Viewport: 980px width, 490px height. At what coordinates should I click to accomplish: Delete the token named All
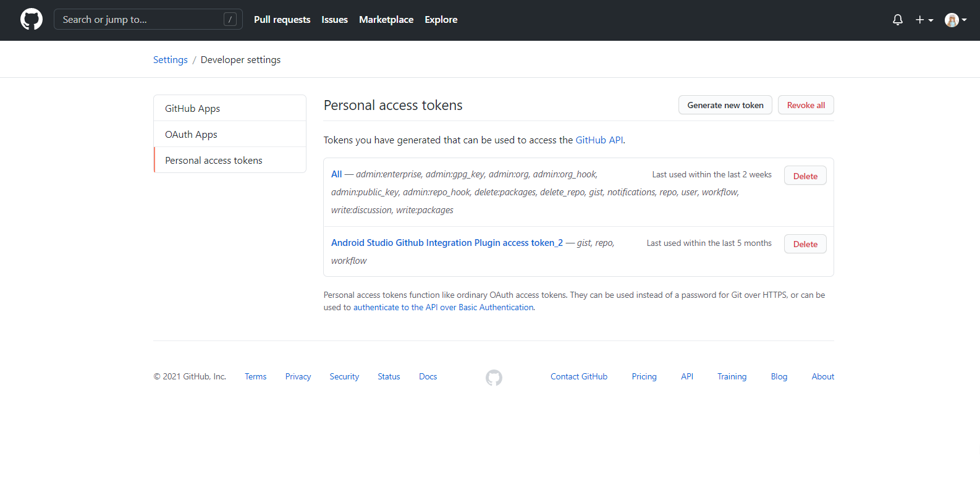click(805, 176)
